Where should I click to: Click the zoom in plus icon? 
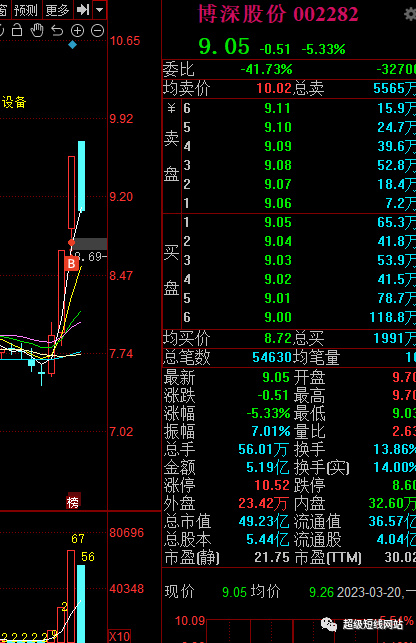(77, 31)
